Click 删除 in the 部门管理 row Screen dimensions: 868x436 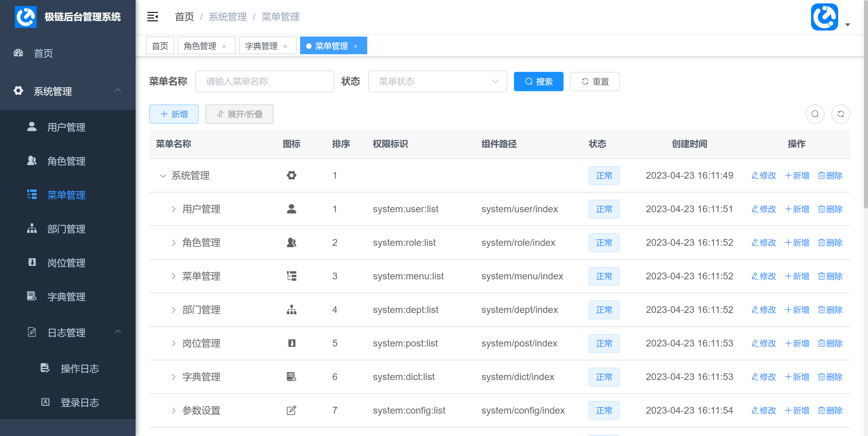coord(830,310)
